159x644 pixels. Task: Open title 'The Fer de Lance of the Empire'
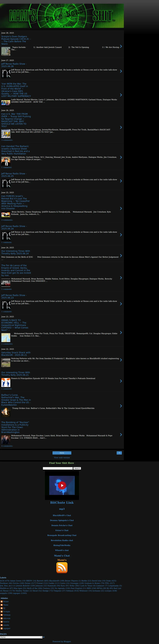[16, 271]
